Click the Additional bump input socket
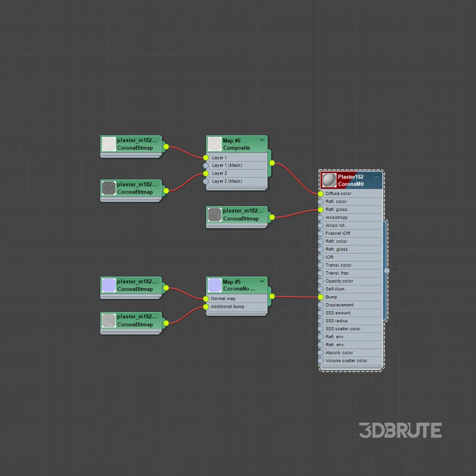The image size is (476, 476). pos(206,307)
